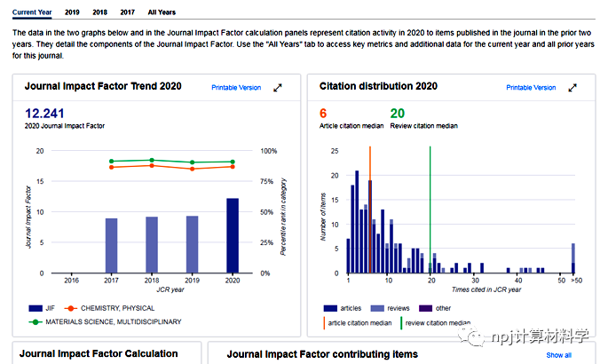
Task: Select the 2017 tab
Action: (x=127, y=12)
